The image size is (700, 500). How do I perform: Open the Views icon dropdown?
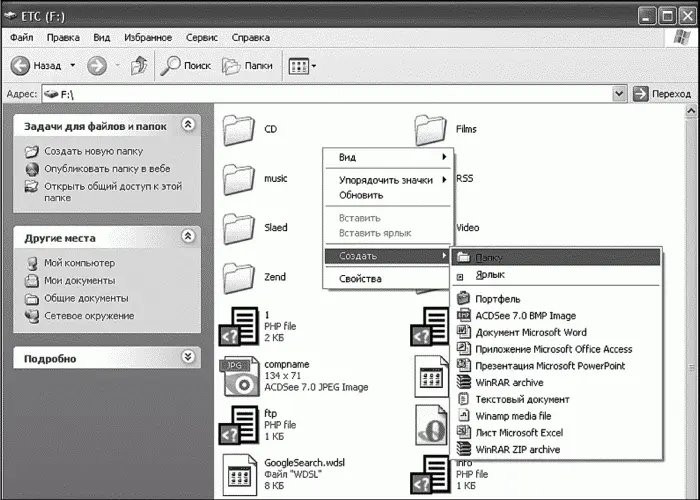point(302,65)
